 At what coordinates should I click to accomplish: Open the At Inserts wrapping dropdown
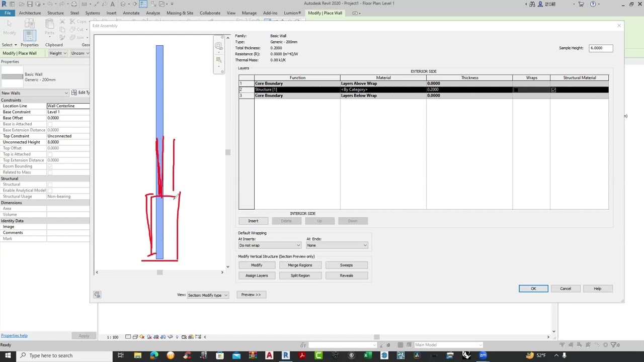270,245
